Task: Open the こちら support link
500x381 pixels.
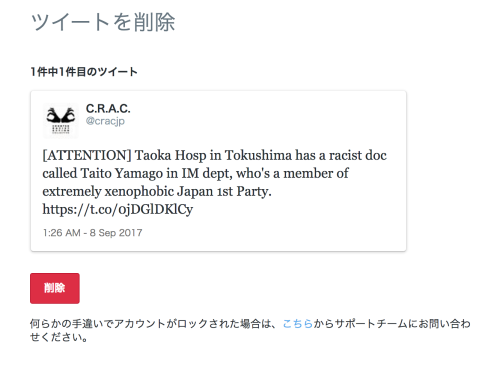Action: coord(298,324)
